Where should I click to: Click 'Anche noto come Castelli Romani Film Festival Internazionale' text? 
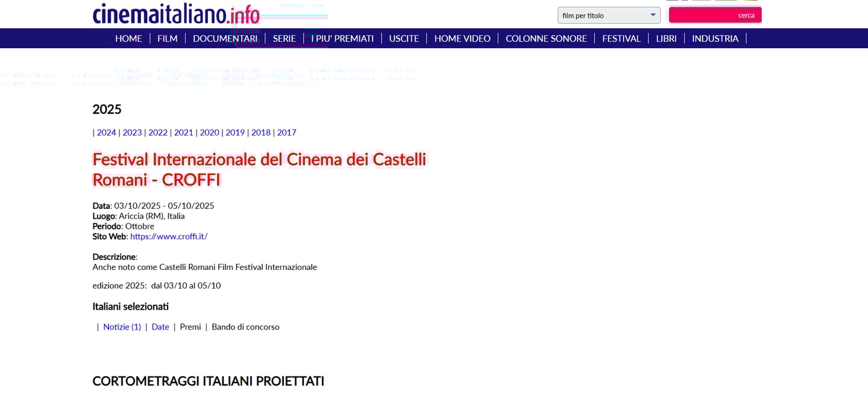click(x=204, y=267)
